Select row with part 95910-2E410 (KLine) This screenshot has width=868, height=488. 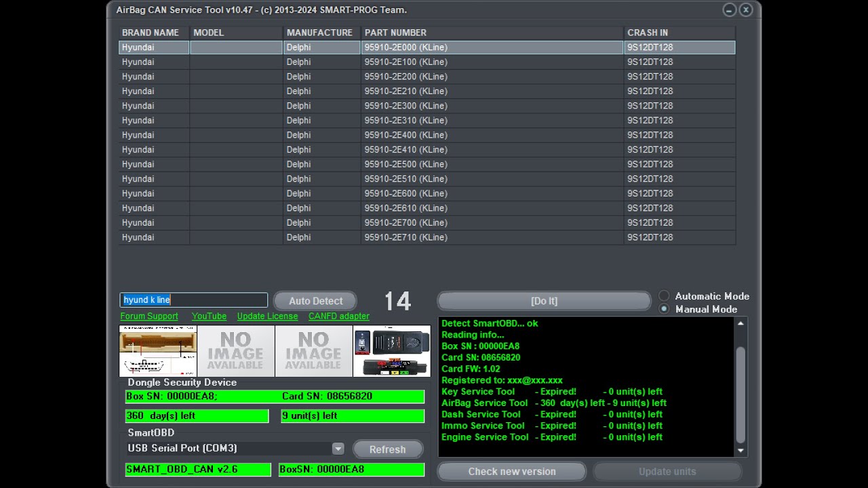coord(427,150)
